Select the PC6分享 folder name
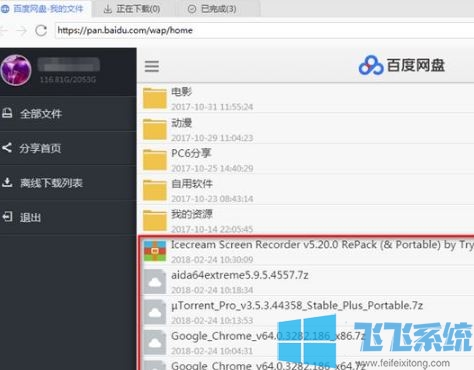The height and width of the screenshot is (370, 474). tap(191, 153)
